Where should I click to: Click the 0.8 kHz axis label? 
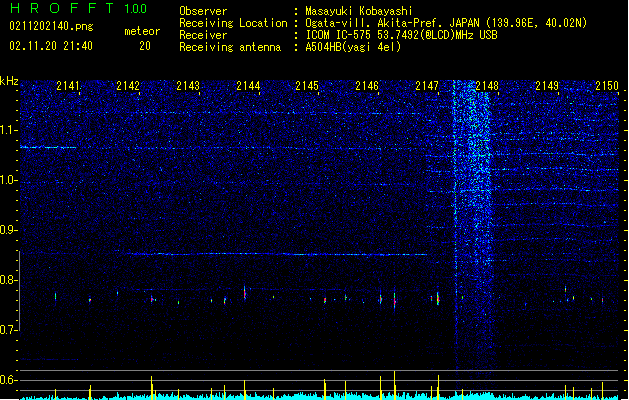9,280
